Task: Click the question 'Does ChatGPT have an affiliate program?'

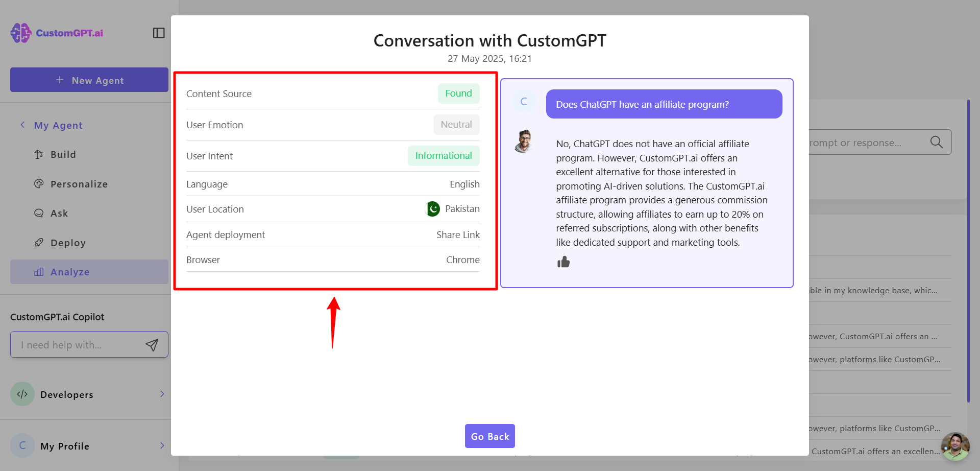Action: 664,104
